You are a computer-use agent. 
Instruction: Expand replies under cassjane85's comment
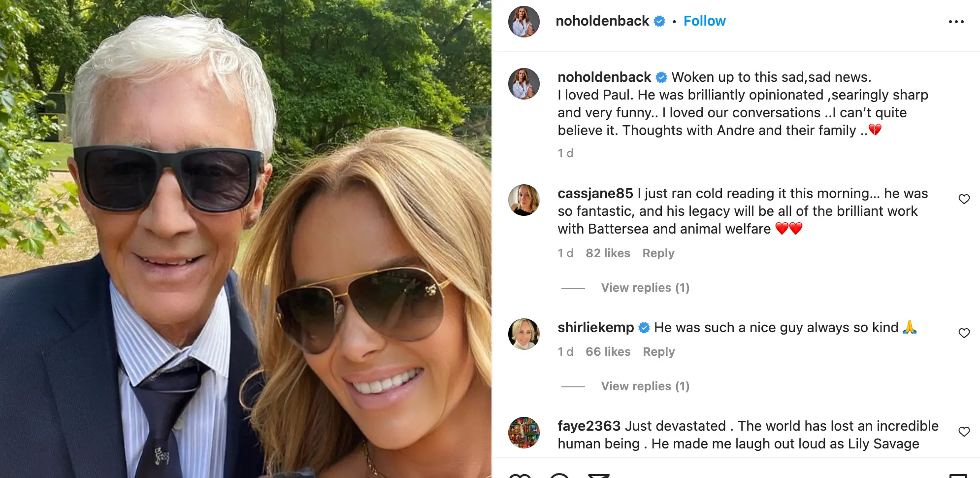[645, 287]
